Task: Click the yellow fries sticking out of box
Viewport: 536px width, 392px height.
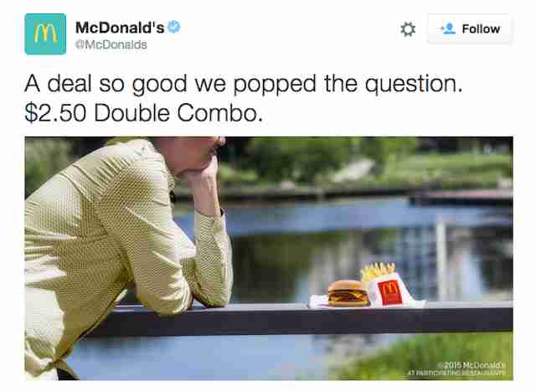Action: [x=378, y=271]
